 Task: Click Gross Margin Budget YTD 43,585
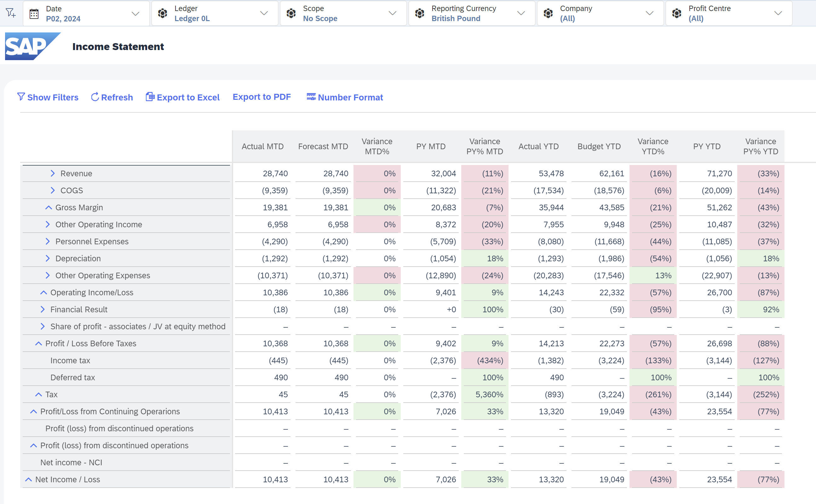[x=612, y=207]
